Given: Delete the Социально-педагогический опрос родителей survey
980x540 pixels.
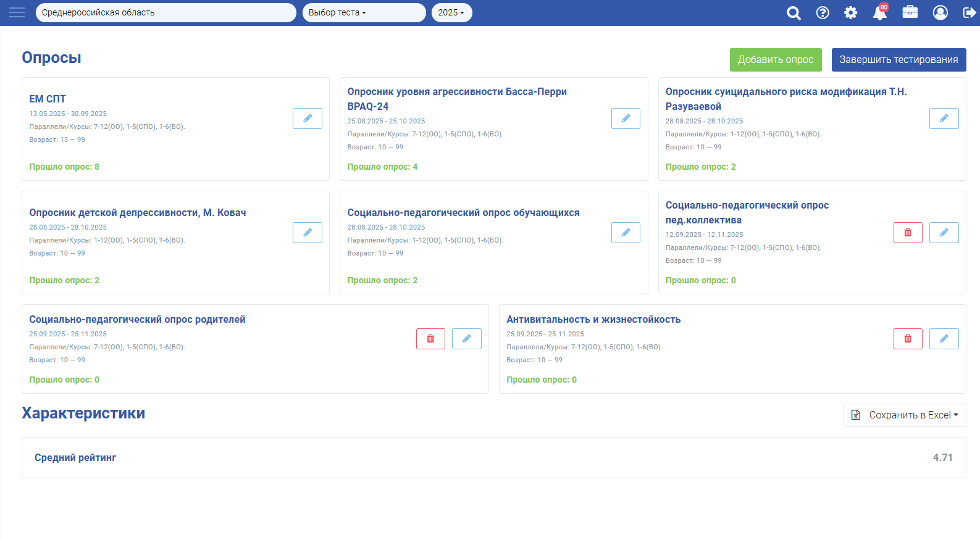Looking at the screenshot, I should tap(430, 339).
